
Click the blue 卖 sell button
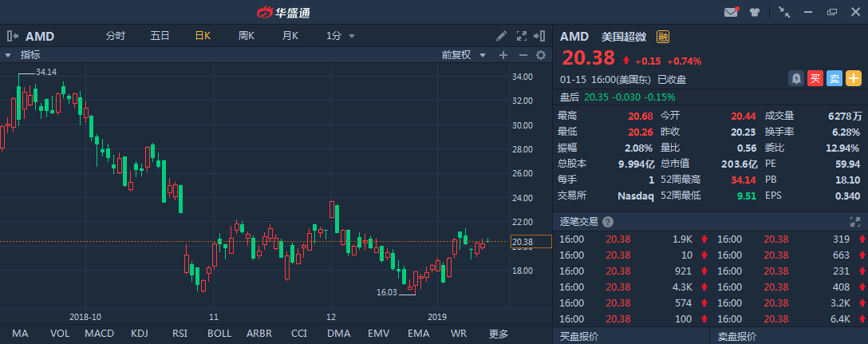tap(834, 79)
